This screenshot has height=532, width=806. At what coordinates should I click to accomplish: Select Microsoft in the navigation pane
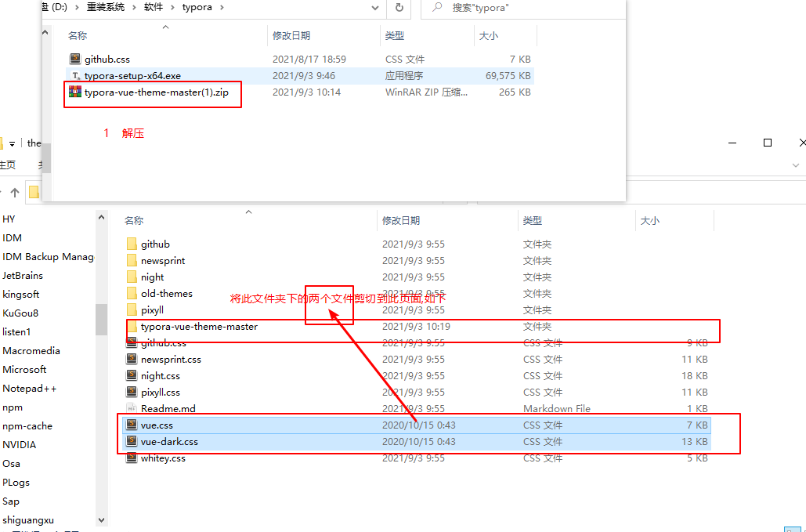click(x=24, y=370)
